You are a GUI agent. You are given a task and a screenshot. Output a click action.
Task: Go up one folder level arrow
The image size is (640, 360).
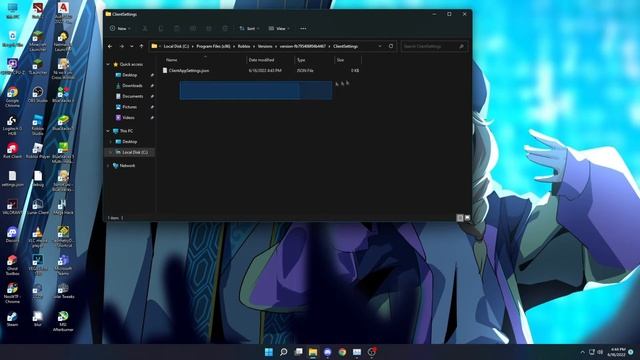point(141,47)
